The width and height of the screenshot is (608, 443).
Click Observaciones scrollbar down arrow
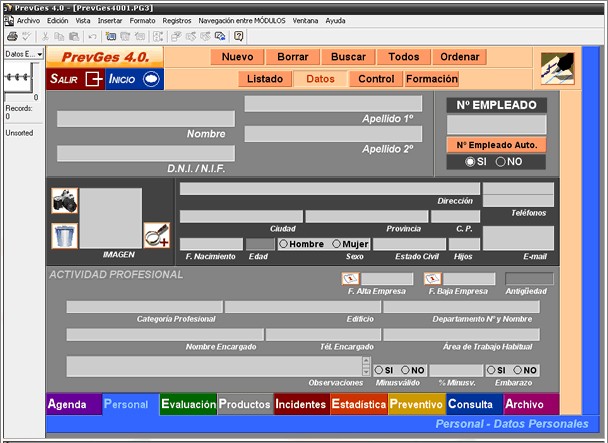tap(366, 372)
